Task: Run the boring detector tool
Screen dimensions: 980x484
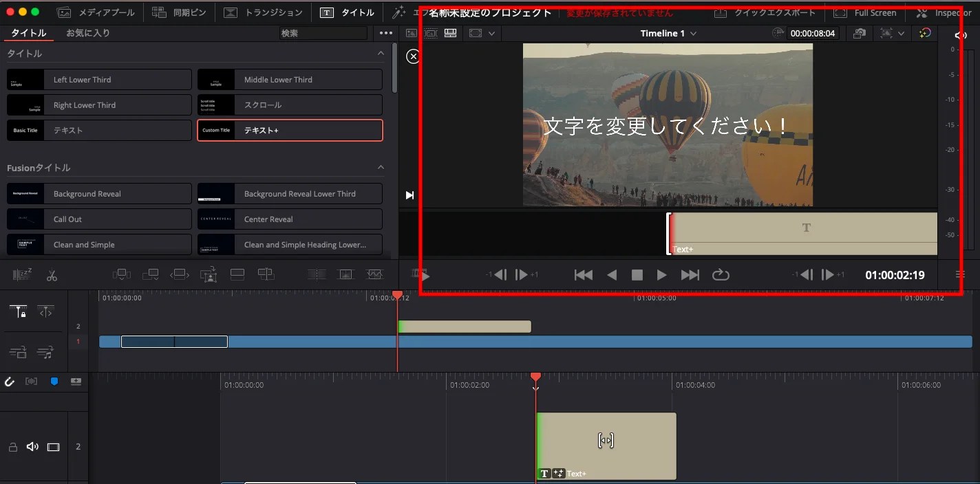Action: (x=22, y=275)
